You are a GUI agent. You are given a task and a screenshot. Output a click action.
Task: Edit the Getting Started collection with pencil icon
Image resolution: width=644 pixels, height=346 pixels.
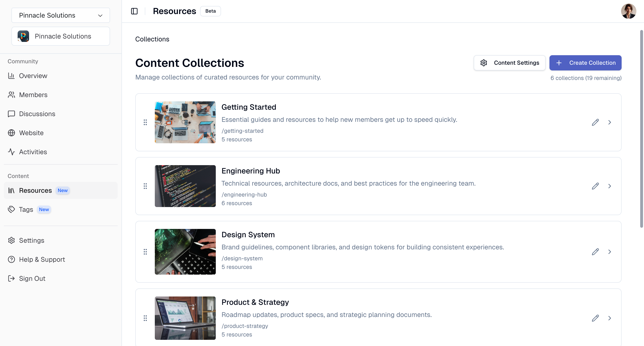pos(595,122)
